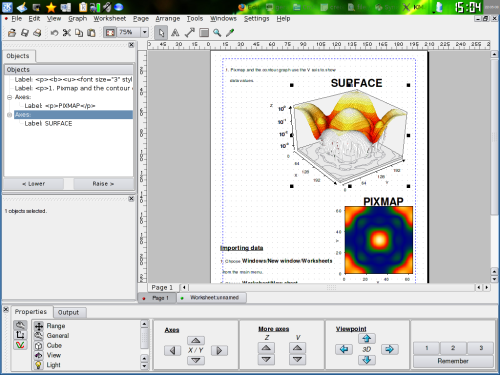This screenshot has height=375, width=500.
Task: Open the Graph menu
Action: point(78,19)
